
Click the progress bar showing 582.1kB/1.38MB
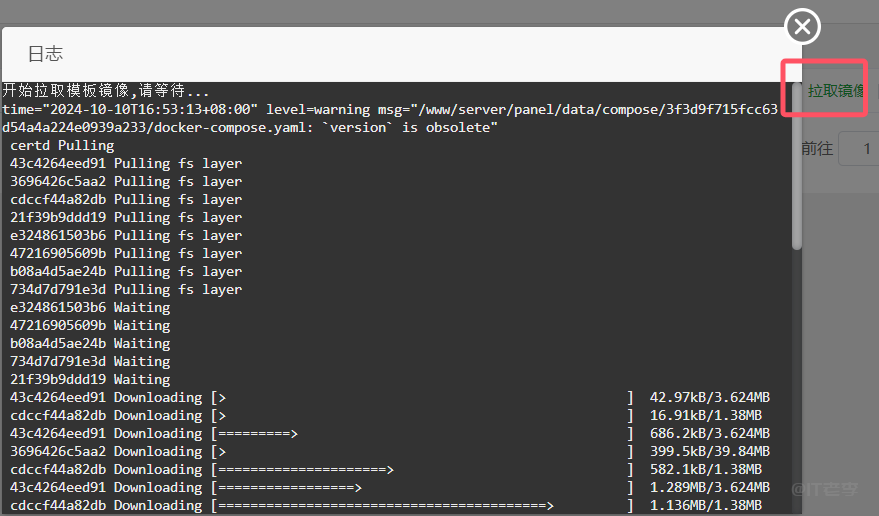tap(421, 469)
